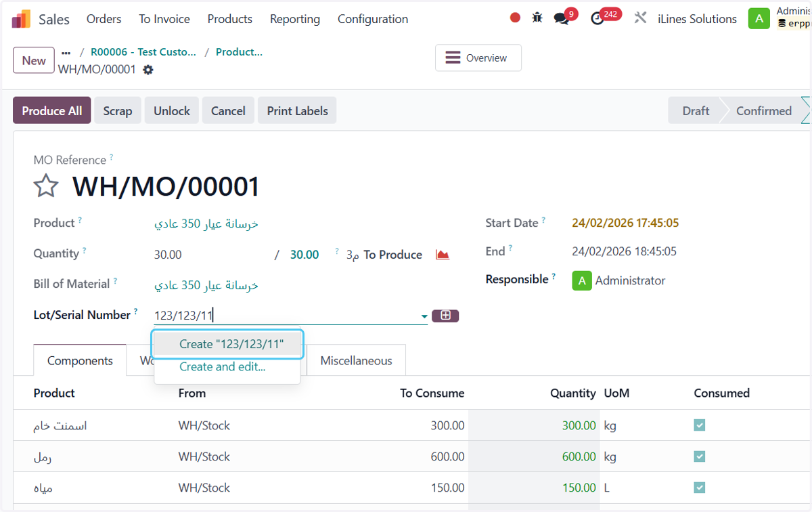Image resolution: width=812 pixels, height=512 pixels.
Task: Open the Orders menu
Action: click(x=104, y=19)
